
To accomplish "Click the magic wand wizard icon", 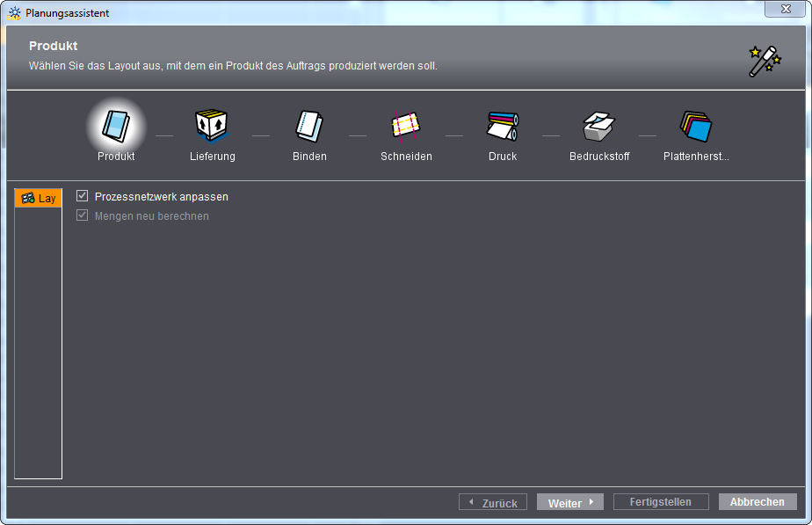I will coord(765,62).
